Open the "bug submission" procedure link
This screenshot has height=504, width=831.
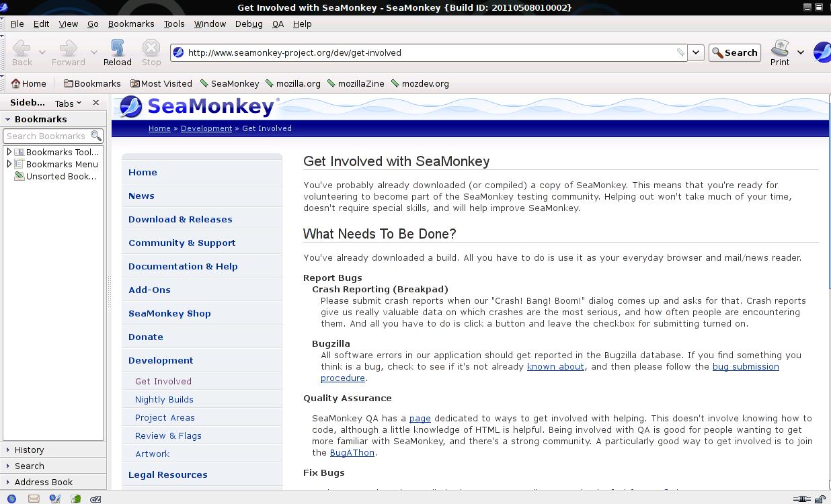746,366
